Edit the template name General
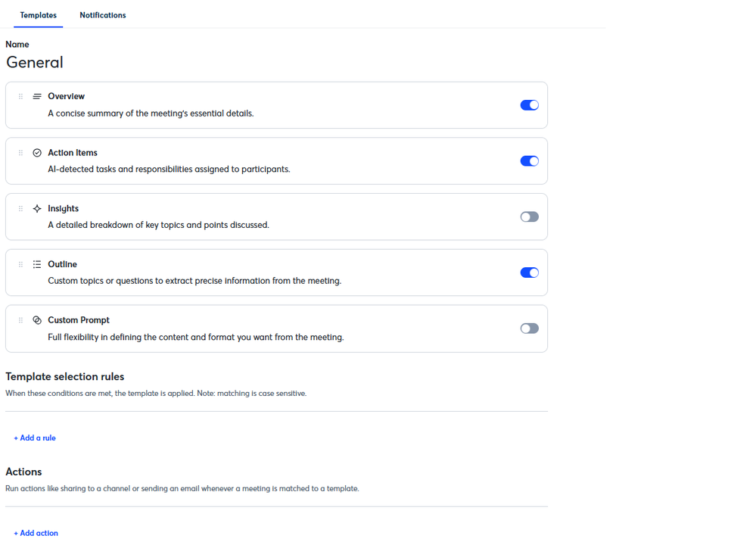This screenshot has height=545, width=756. click(35, 63)
